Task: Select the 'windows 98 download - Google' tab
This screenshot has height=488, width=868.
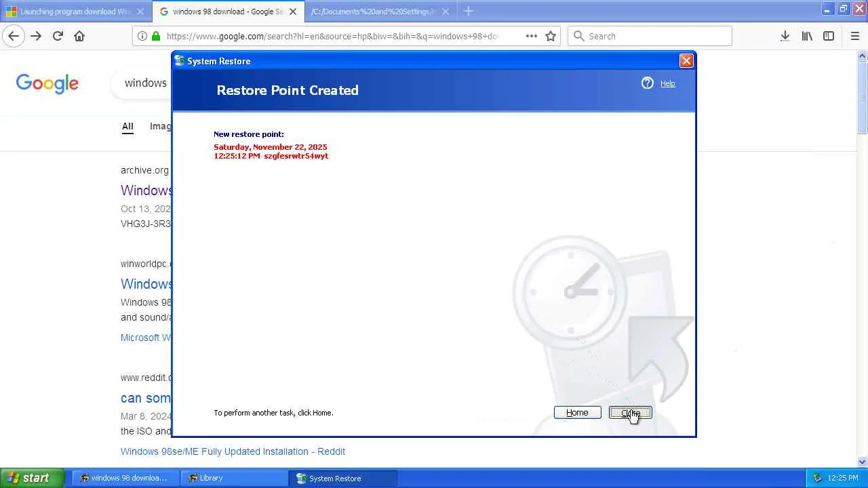Action: point(228,12)
